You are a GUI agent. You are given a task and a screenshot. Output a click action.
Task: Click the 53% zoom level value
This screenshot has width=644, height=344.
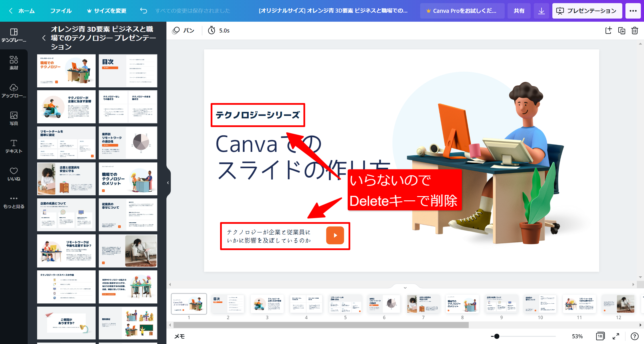pos(577,336)
